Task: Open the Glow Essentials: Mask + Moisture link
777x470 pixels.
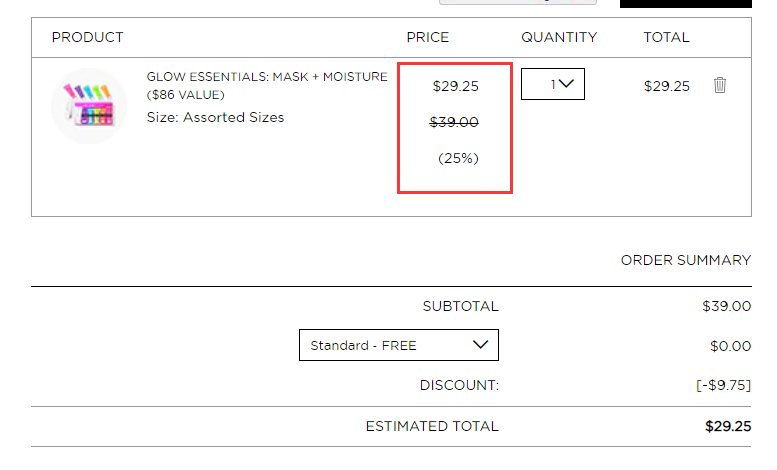Action: (x=267, y=77)
